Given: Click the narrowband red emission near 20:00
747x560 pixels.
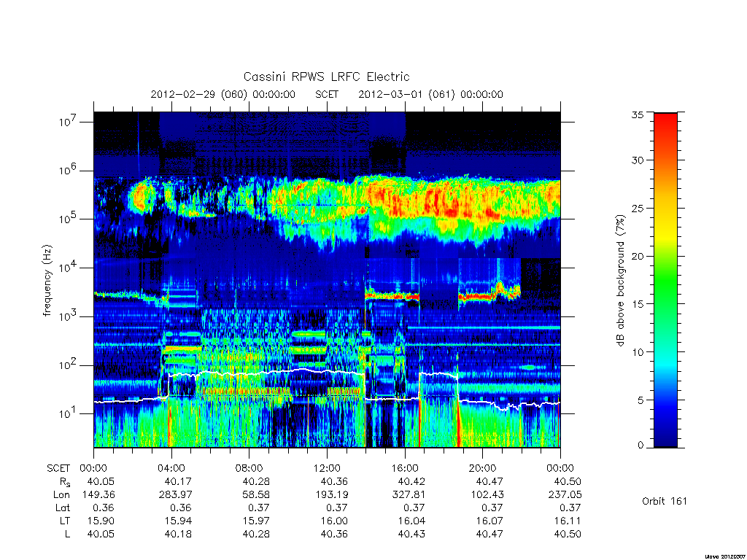Looking at the screenshot, I should pos(476,297).
